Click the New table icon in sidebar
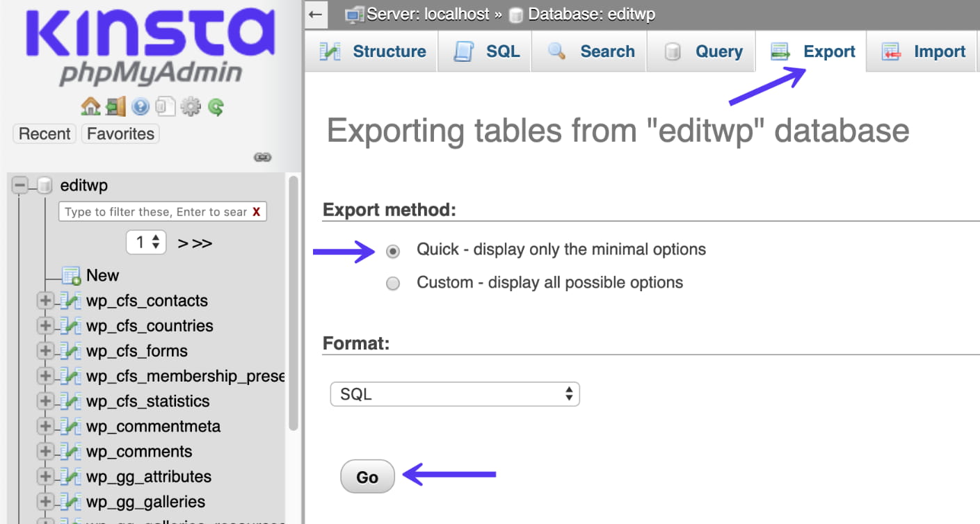The height and width of the screenshot is (524, 980). (x=70, y=275)
